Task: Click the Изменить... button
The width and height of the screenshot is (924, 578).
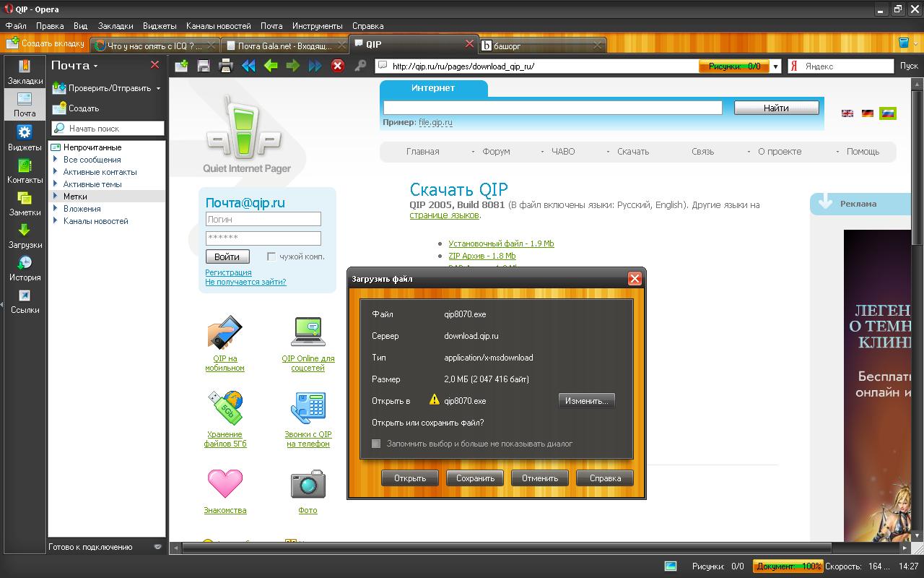Action: pyautogui.click(x=587, y=400)
